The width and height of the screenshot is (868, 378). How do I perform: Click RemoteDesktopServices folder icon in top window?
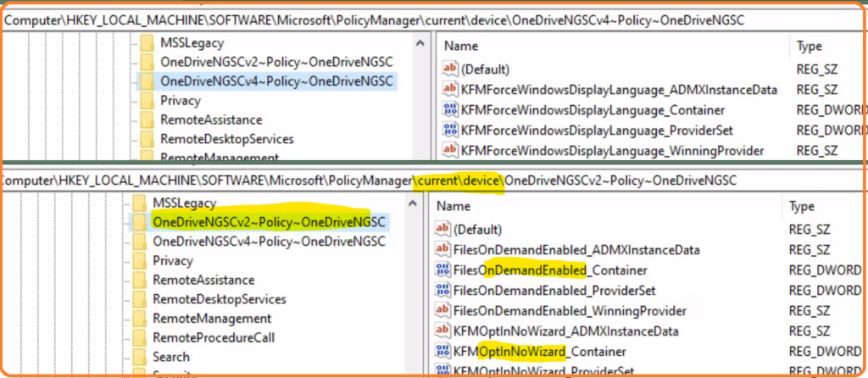click(147, 139)
